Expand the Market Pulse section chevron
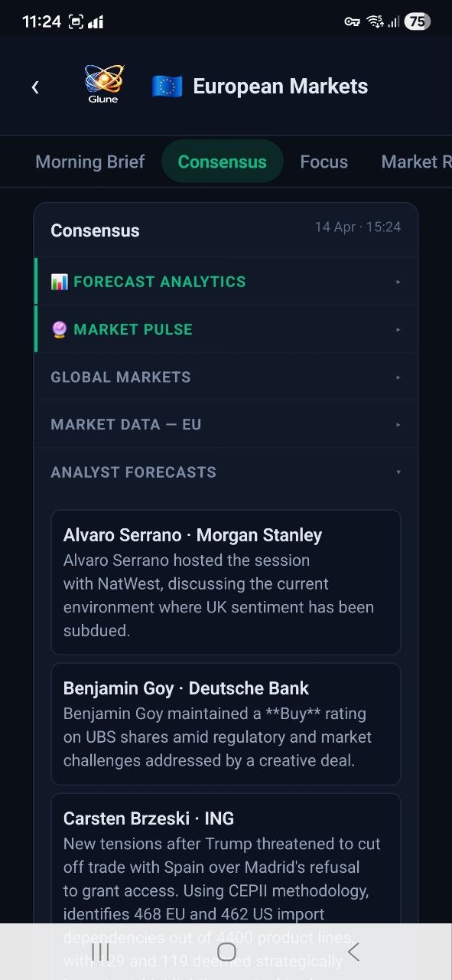452x980 pixels. pyautogui.click(x=397, y=329)
